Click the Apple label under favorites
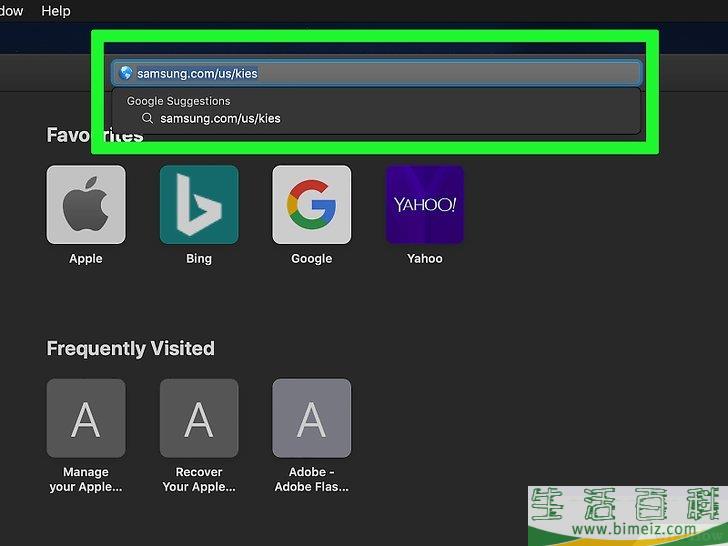This screenshot has height=546, width=728. [x=86, y=259]
